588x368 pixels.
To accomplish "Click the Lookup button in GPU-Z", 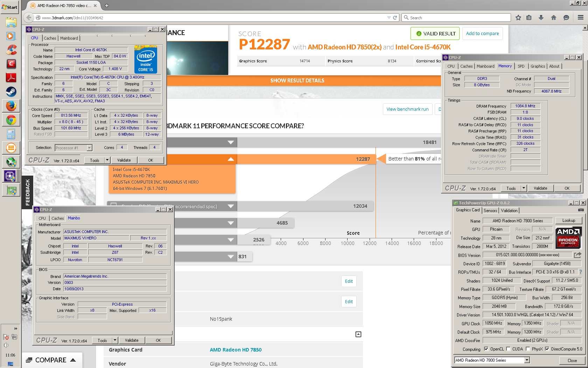I will [x=569, y=220].
